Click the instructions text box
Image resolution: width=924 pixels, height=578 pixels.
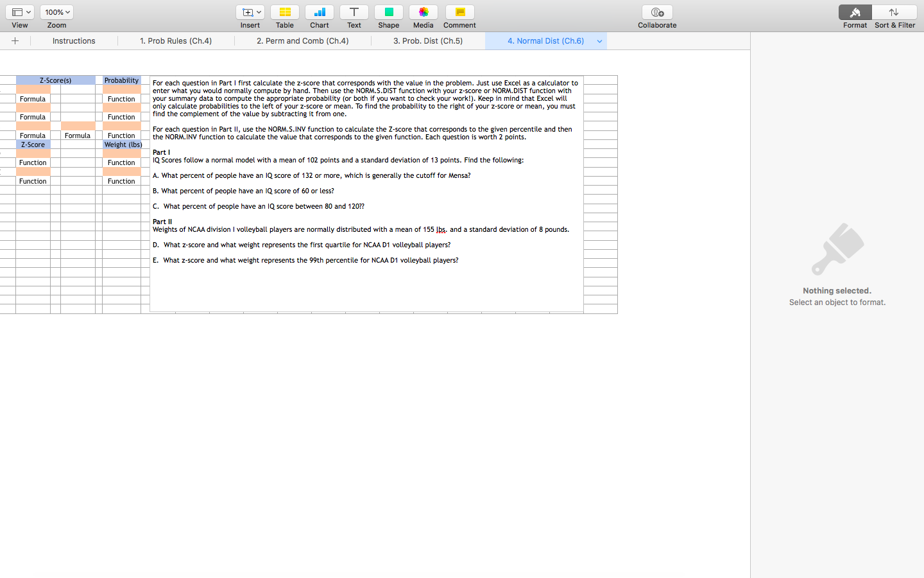coord(366,193)
